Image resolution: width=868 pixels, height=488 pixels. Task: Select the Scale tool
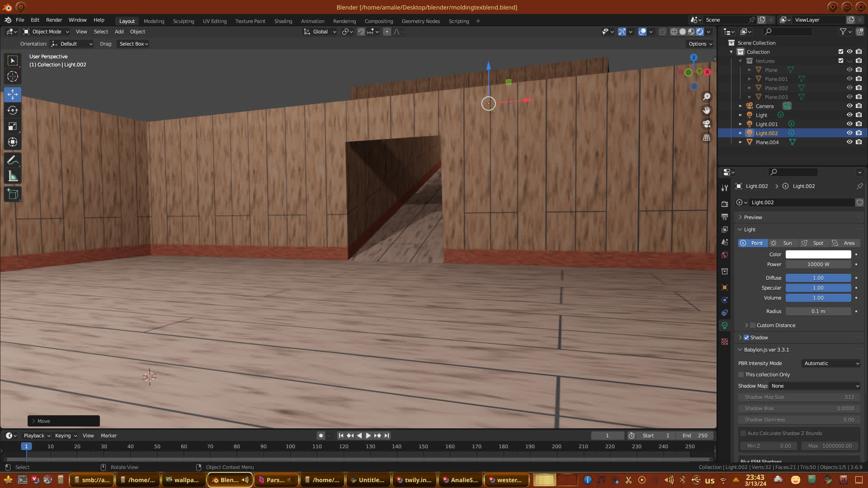click(13, 127)
